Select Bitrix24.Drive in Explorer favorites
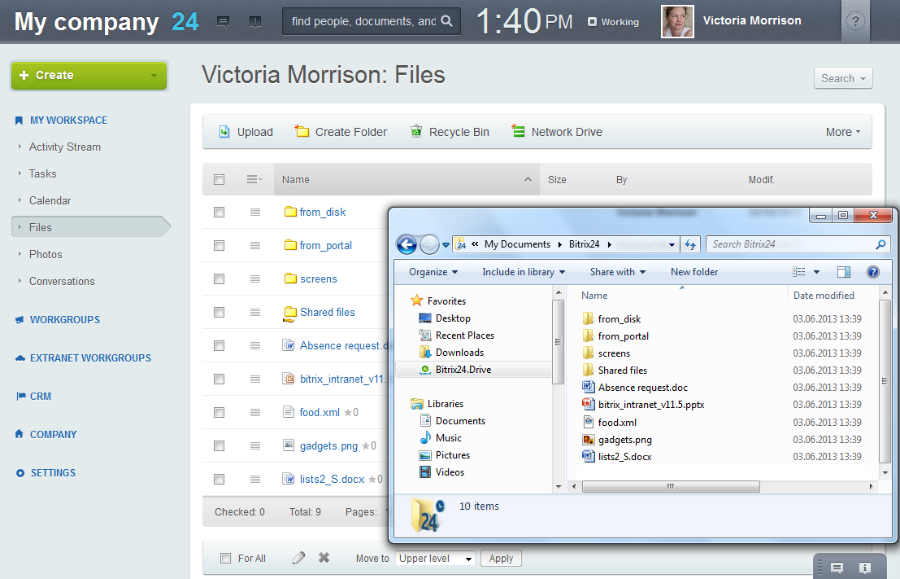900x579 pixels. pyautogui.click(x=463, y=370)
